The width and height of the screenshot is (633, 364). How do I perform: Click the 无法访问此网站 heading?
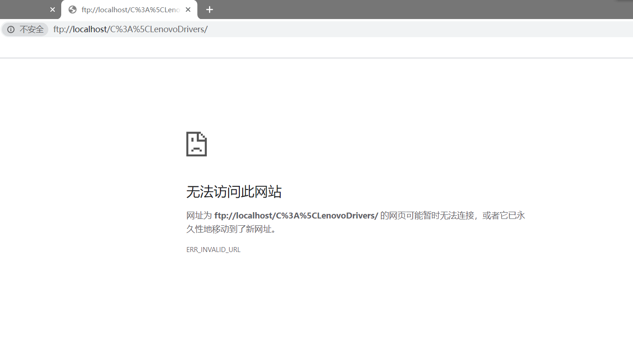click(234, 192)
